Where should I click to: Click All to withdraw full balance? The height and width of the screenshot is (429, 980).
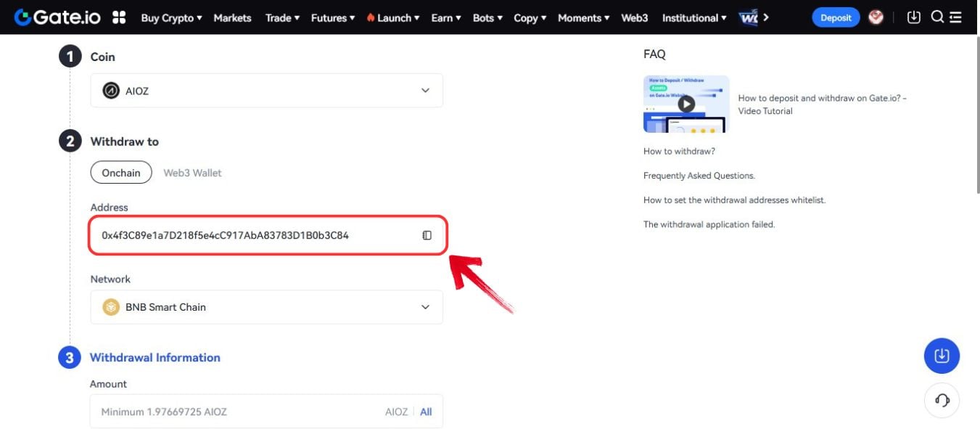tap(426, 412)
